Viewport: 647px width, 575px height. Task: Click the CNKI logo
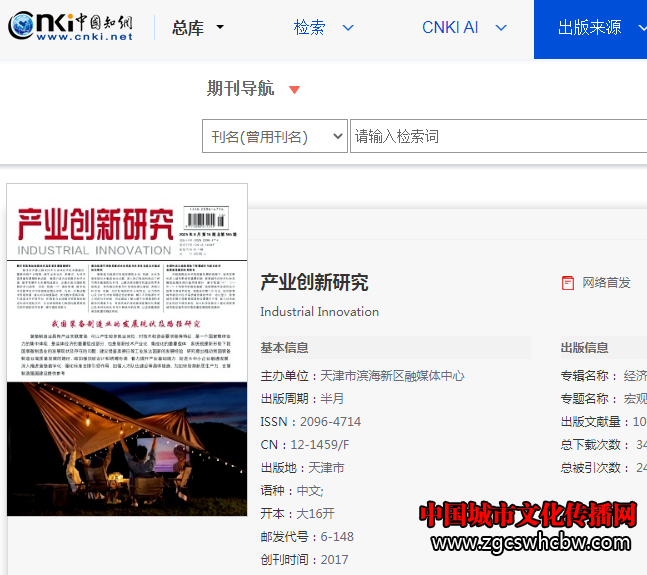click(70, 27)
